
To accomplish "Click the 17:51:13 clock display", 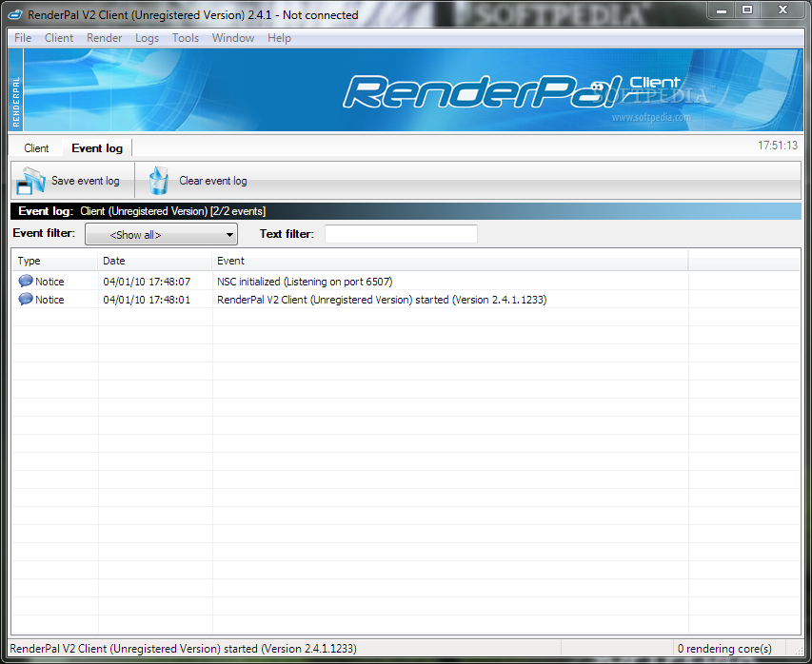I will 778,146.
